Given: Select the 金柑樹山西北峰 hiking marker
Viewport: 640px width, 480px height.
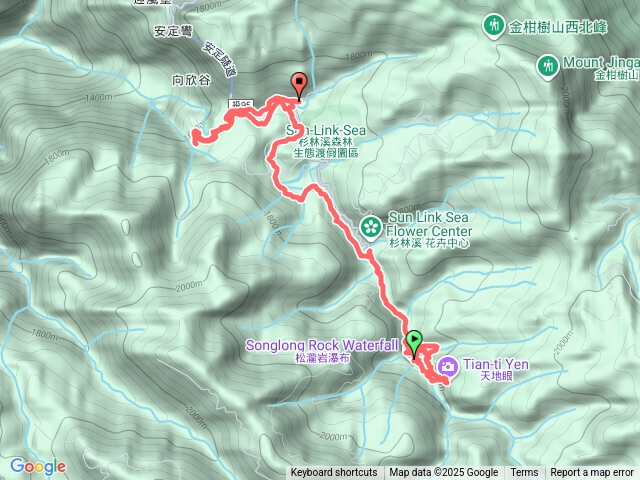Looking at the screenshot, I should click(x=494, y=26).
